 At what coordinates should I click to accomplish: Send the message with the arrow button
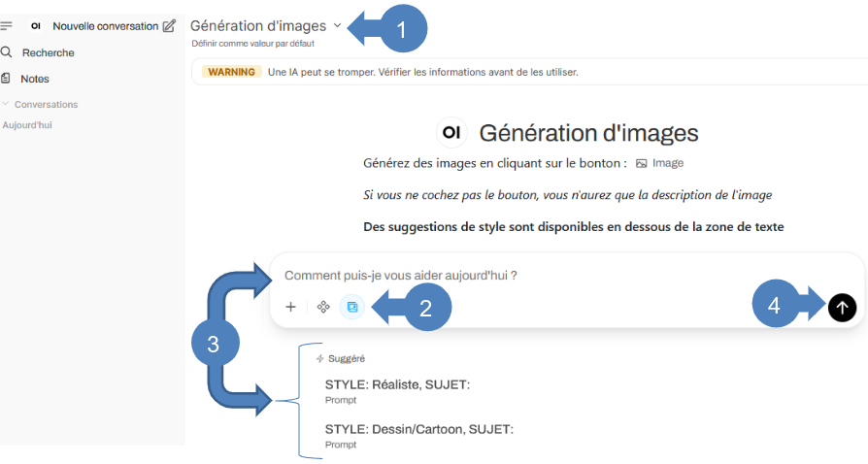(842, 307)
